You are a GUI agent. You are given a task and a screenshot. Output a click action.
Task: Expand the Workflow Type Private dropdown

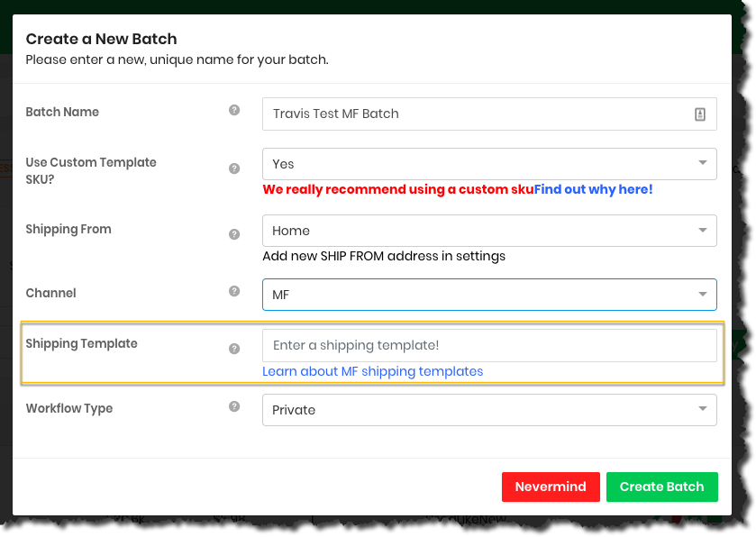pos(489,410)
